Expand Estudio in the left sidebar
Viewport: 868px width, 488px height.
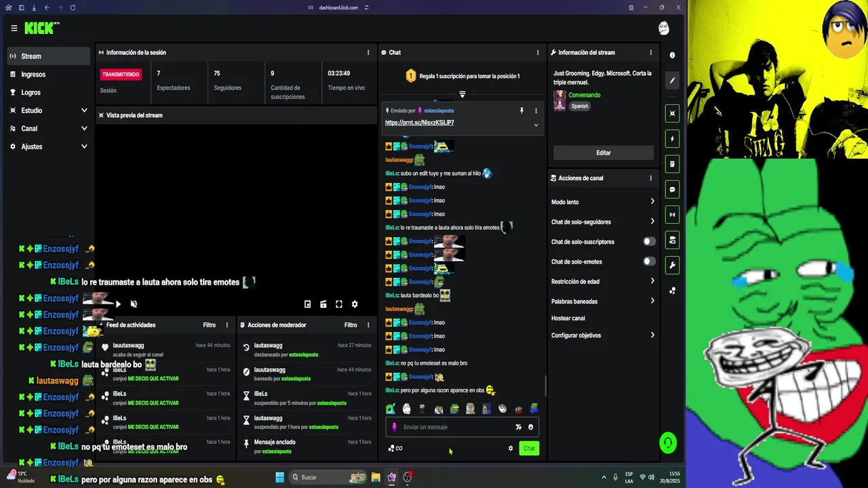(x=48, y=110)
